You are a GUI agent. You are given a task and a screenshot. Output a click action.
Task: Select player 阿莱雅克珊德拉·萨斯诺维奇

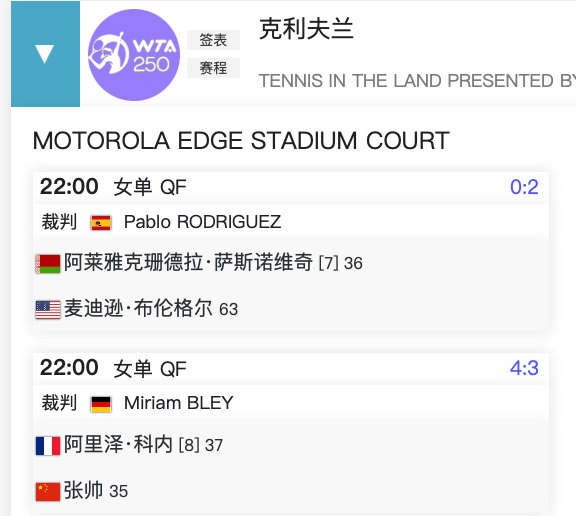click(x=188, y=262)
